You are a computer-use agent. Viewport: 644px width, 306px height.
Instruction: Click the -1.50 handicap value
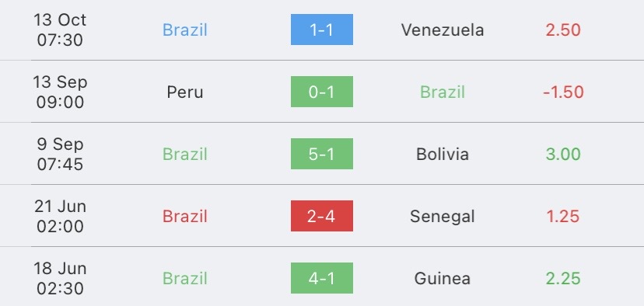563,92
